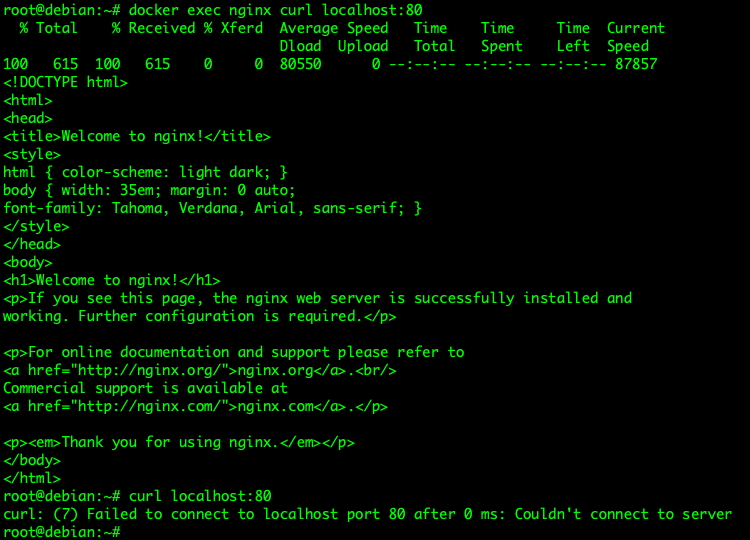
Task: Click the curl (7) Failed to connect error
Action: [x=367, y=514]
